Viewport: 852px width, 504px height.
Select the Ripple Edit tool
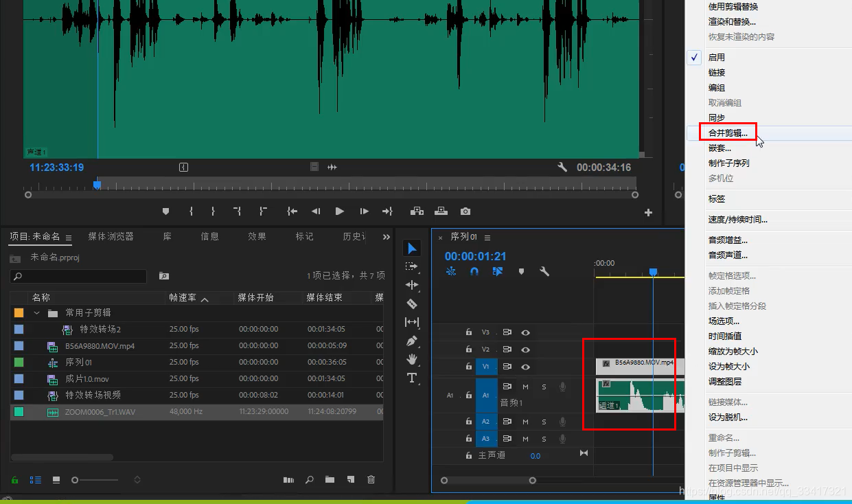coord(412,285)
